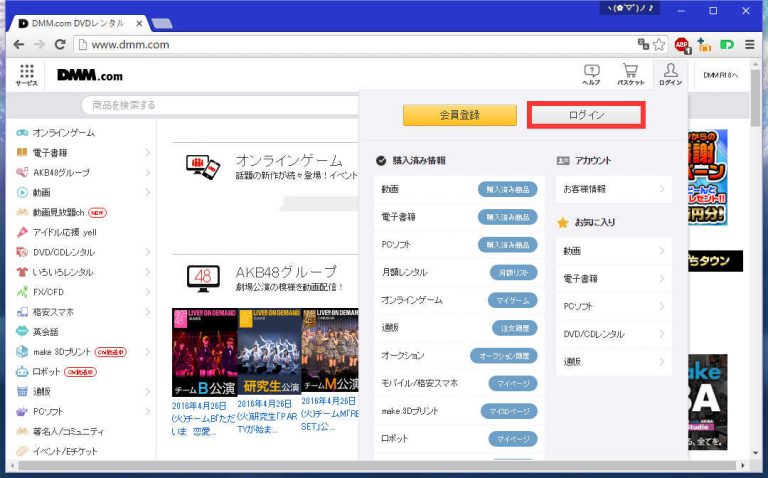The height and width of the screenshot is (478, 768).
Task: Click 購入済み商品 button for 電子書籍
Action: click(507, 217)
